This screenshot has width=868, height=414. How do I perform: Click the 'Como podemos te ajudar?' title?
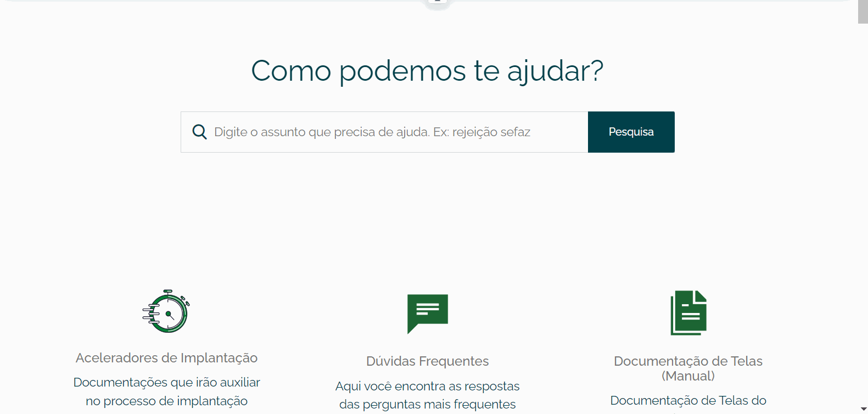[x=427, y=71]
